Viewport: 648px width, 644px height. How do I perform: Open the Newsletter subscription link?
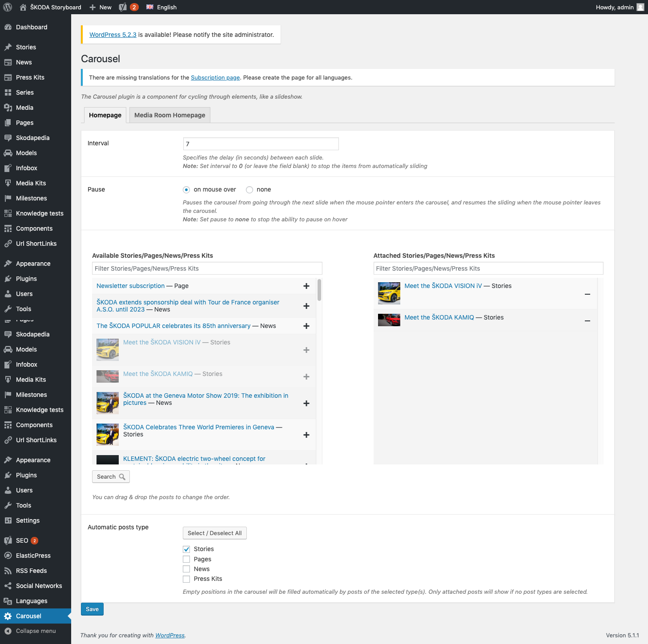click(131, 286)
